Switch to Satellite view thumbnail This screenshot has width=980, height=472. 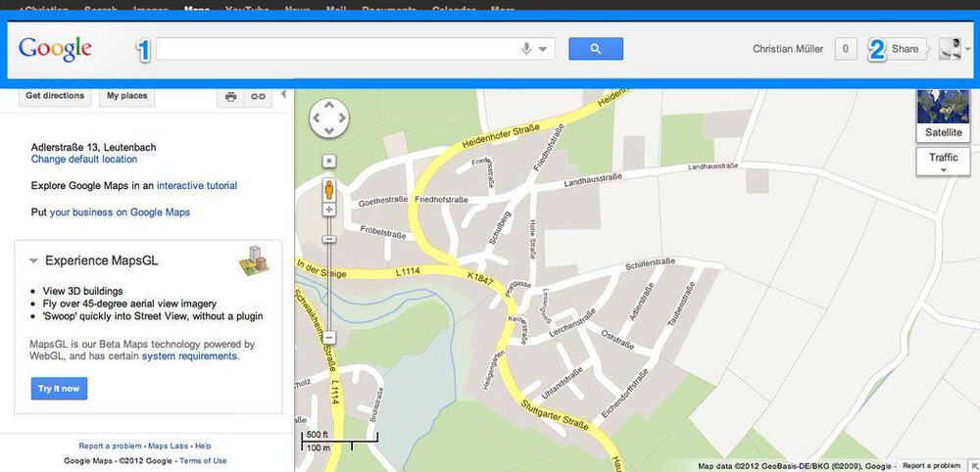(x=943, y=115)
